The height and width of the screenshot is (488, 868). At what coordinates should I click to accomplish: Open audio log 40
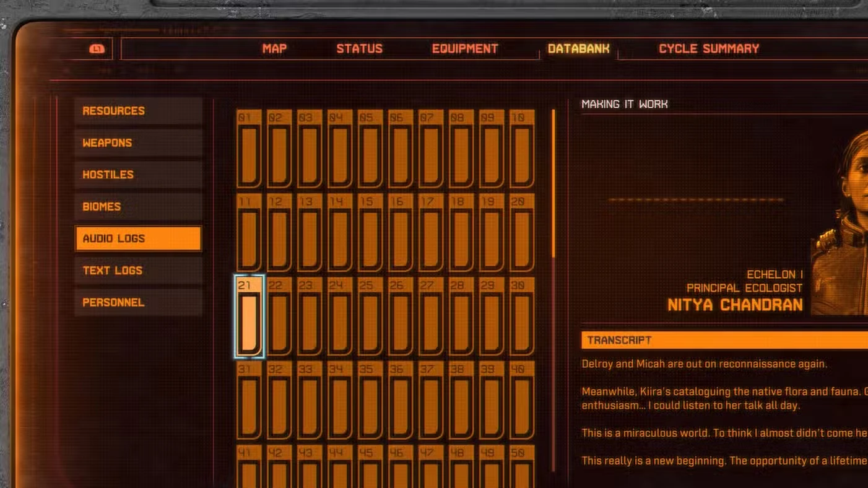point(523,401)
